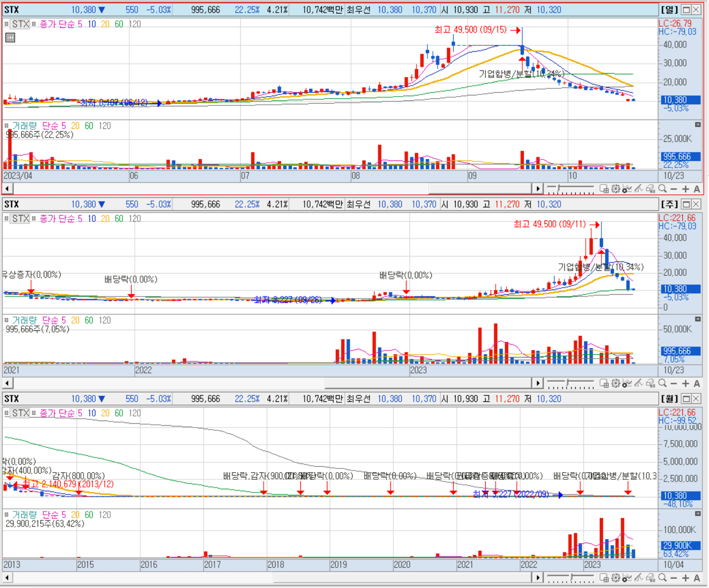Click the add indicator icon in the weekly chart toolbar

click(627, 383)
